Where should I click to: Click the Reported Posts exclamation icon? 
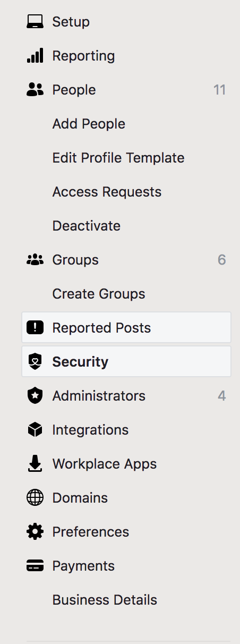click(x=35, y=328)
